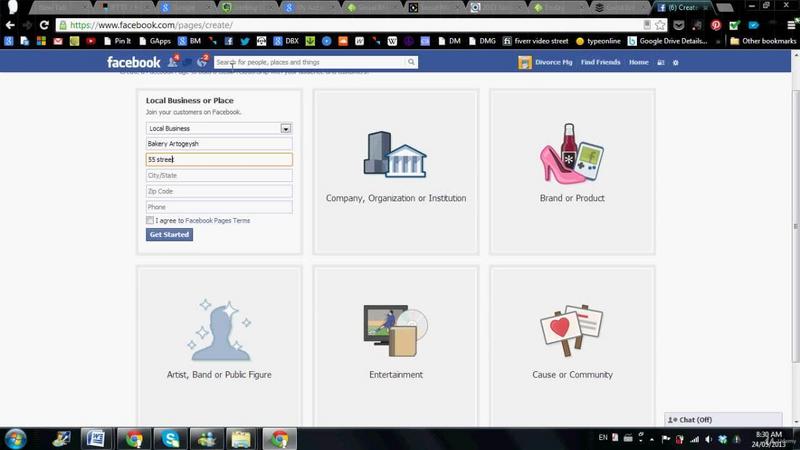Click volume icon in system tray
The image size is (800, 450).
click(x=709, y=439)
